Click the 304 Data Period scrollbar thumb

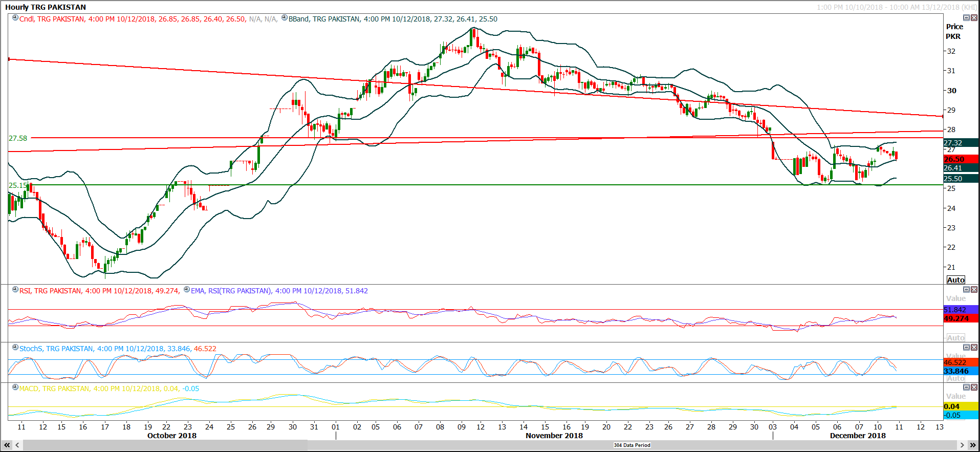[x=631, y=445]
